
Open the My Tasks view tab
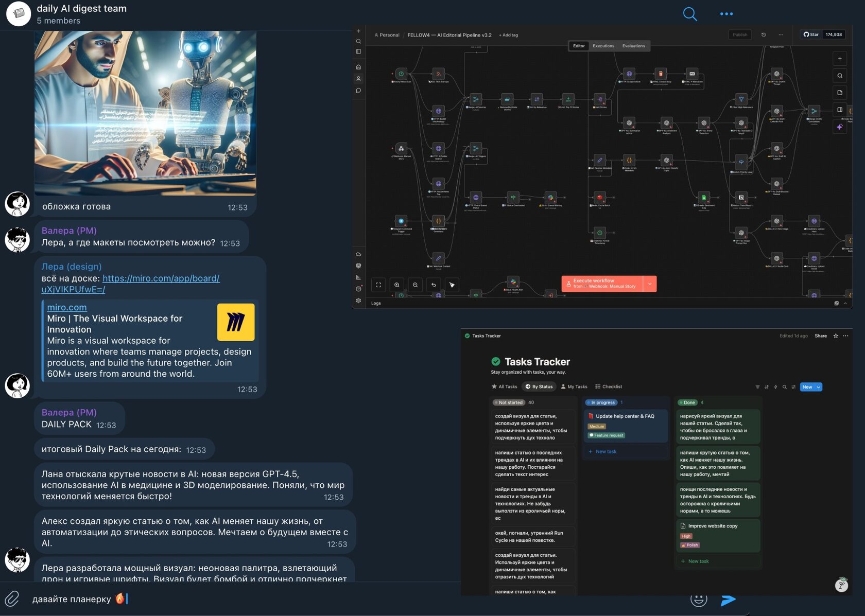(574, 386)
